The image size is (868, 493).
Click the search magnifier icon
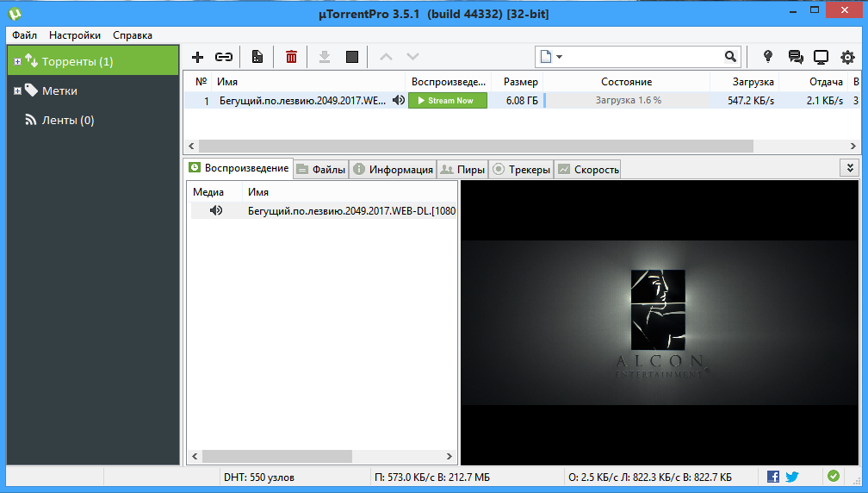tap(731, 57)
